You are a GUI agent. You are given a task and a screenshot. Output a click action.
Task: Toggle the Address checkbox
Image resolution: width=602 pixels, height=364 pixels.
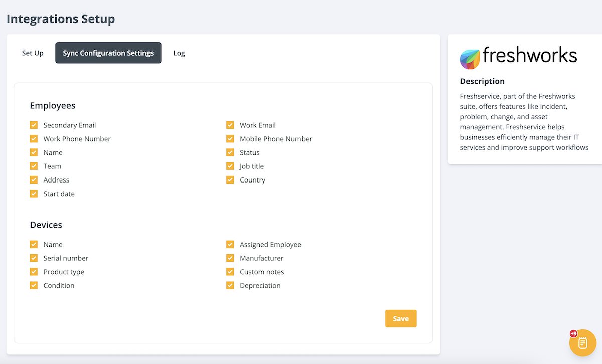pyautogui.click(x=34, y=180)
